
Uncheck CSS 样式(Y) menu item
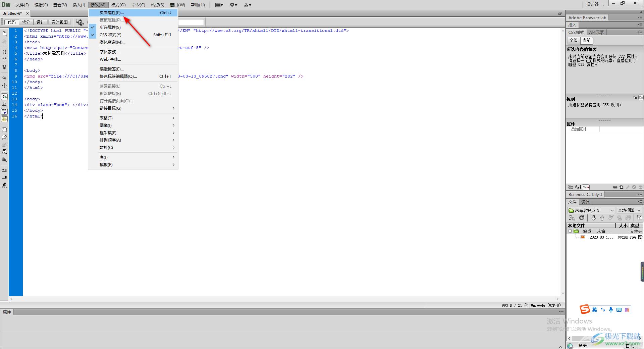tap(133, 35)
